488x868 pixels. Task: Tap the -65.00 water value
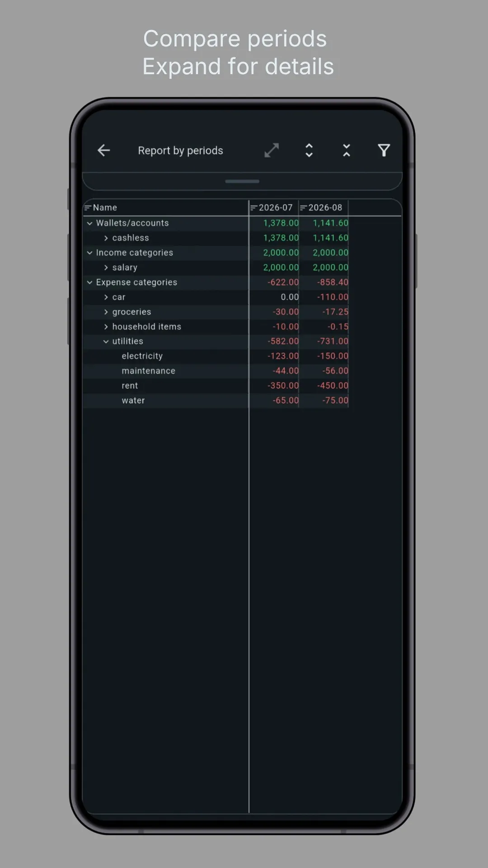pyautogui.click(x=286, y=401)
